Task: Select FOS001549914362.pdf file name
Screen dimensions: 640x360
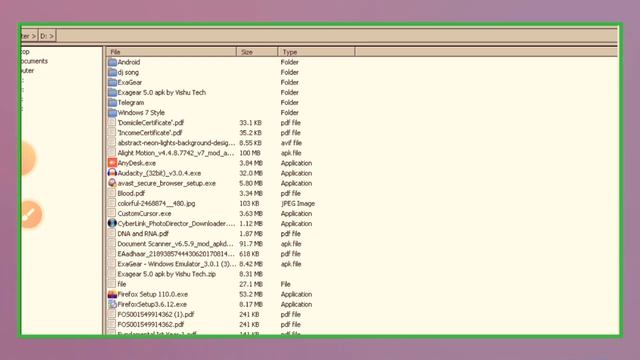Action: coord(151,324)
